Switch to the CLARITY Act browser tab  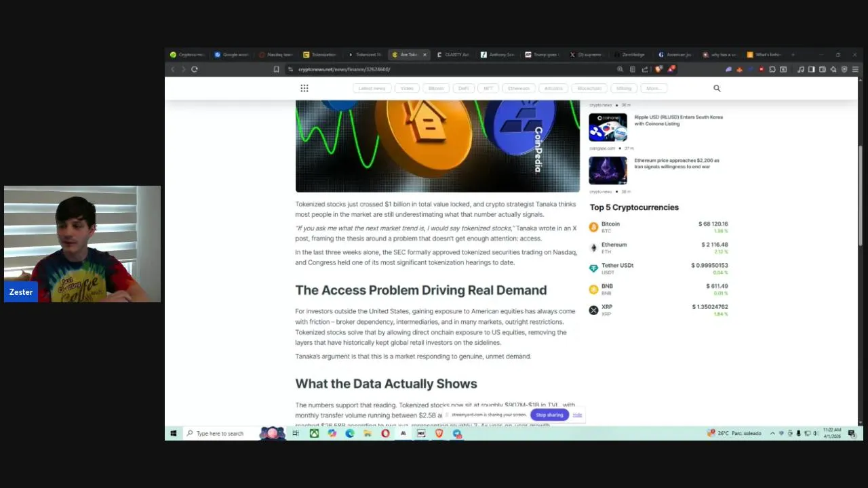click(453, 54)
